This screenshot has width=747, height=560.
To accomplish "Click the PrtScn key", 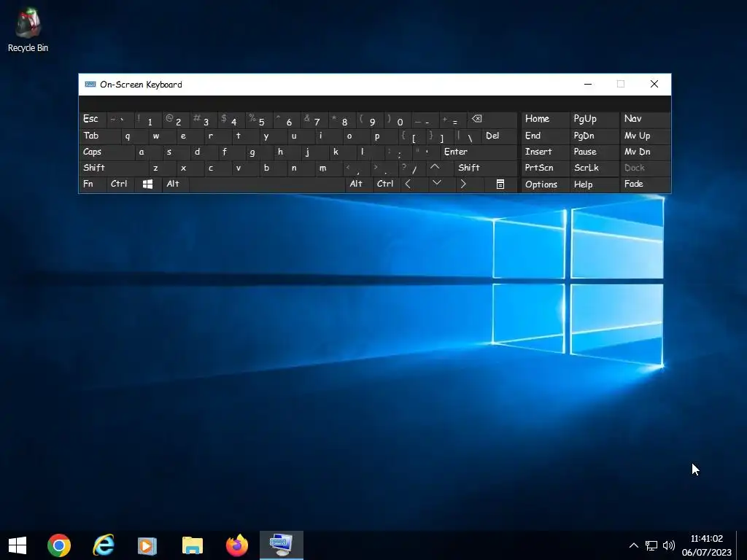I will [x=546, y=168].
